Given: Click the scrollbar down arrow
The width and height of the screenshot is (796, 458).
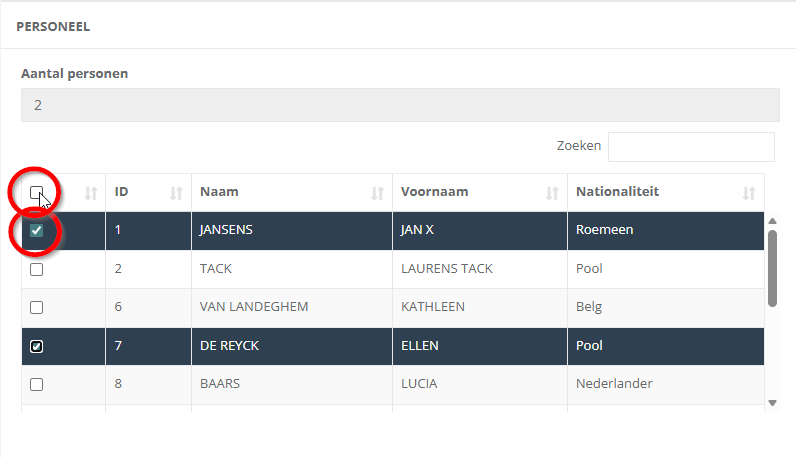Looking at the screenshot, I should (x=773, y=403).
